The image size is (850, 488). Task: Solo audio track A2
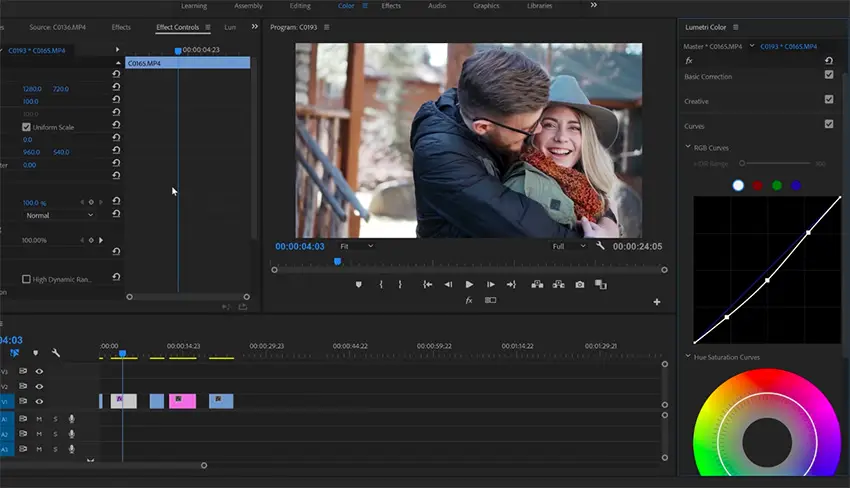click(55, 434)
